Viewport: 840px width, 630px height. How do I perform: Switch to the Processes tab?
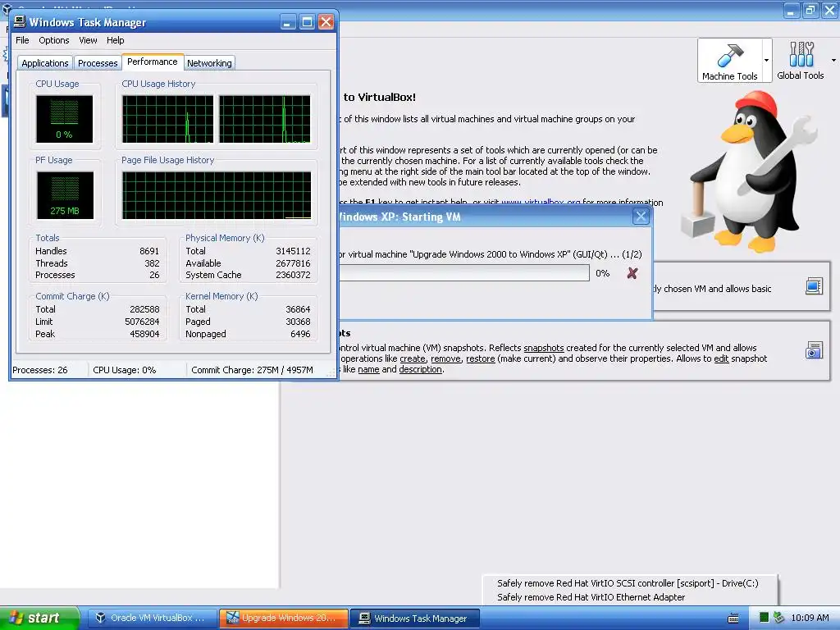coord(98,63)
